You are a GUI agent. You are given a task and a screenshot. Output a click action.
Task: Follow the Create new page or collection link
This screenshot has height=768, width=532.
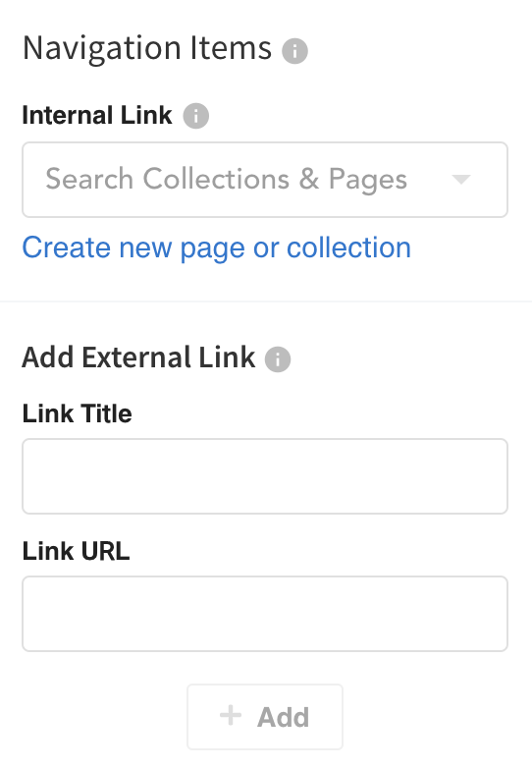216,247
